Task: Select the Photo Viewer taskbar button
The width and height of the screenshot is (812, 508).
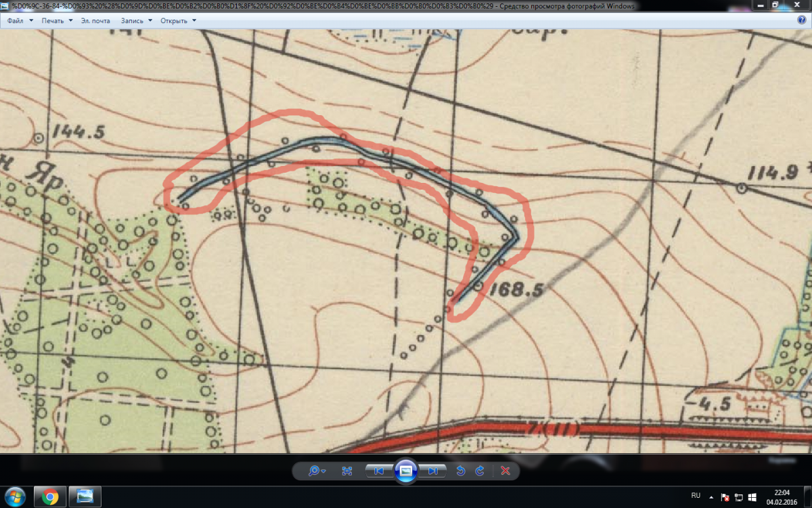Action: [x=85, y=496]
